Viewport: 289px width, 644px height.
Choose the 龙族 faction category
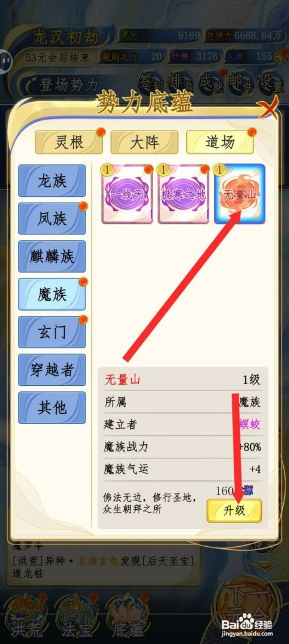tap(52, 181)
